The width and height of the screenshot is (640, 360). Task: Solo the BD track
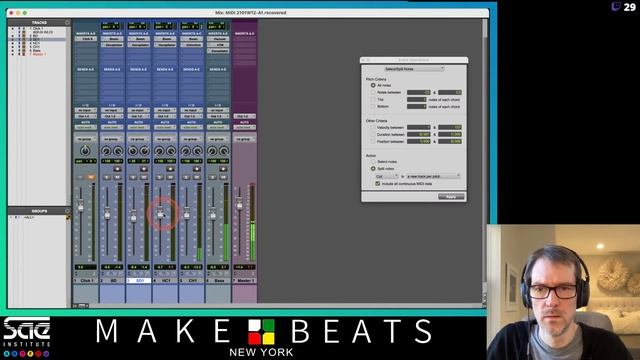point(107,177)
